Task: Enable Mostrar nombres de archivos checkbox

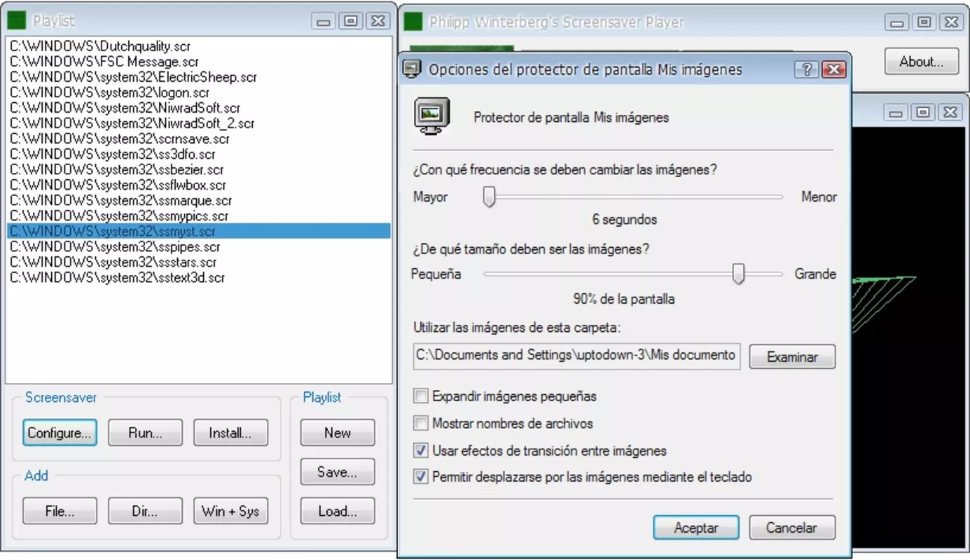Action: point(421,423)
